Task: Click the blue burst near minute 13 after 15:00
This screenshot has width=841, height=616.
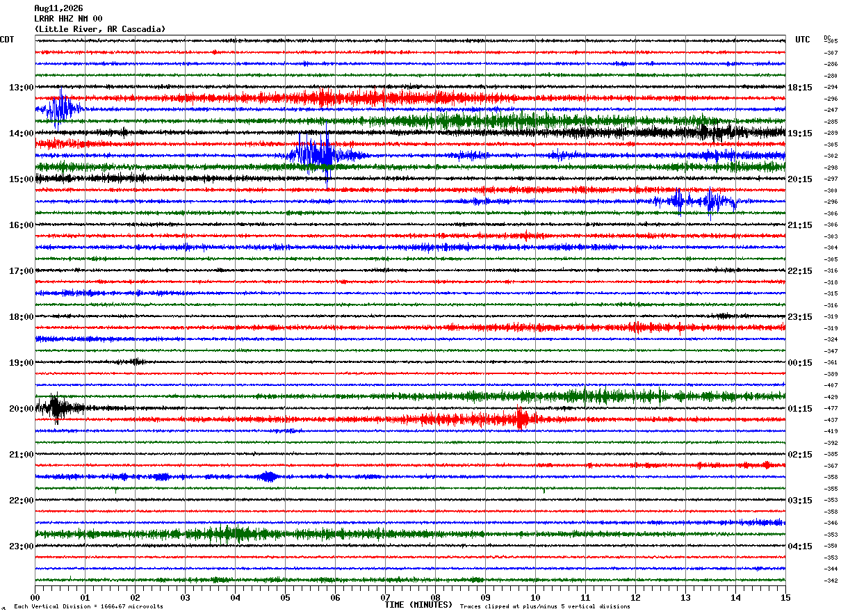Action: coord(695,202)
